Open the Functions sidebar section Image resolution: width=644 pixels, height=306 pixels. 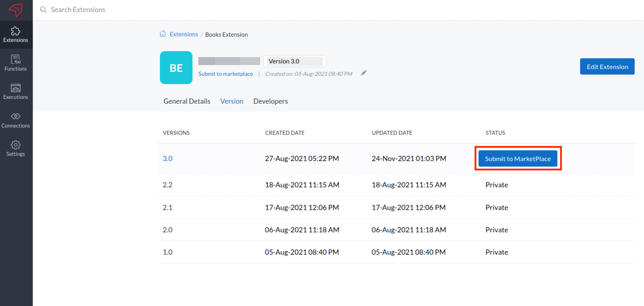point(16,63)
